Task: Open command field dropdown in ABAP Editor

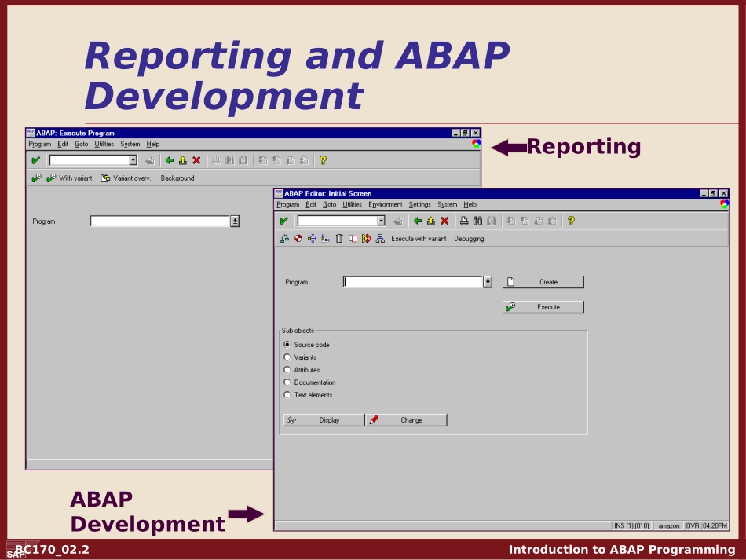Action: pos(381,221)
